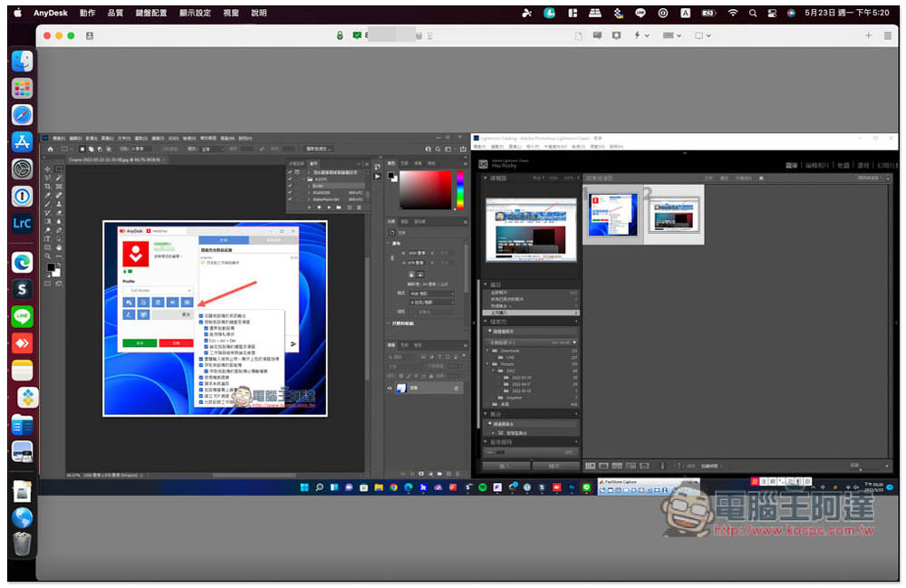Open the 鍵盤配置 menu in menu bar

coord(151,13)
